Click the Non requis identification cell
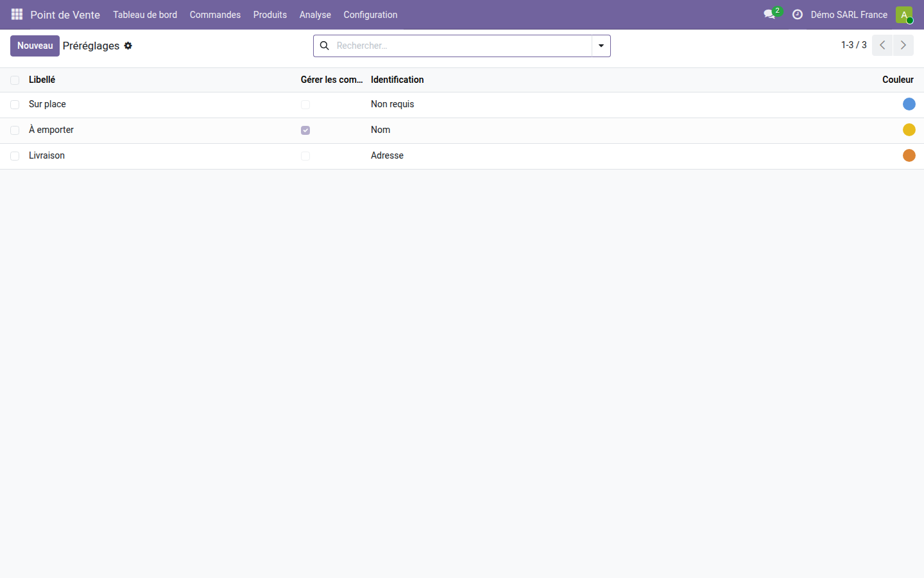 tap(393, 104)
